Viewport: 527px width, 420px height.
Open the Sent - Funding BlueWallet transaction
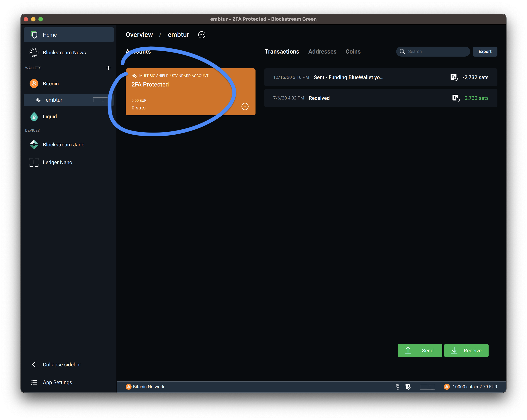coord(381,77)
